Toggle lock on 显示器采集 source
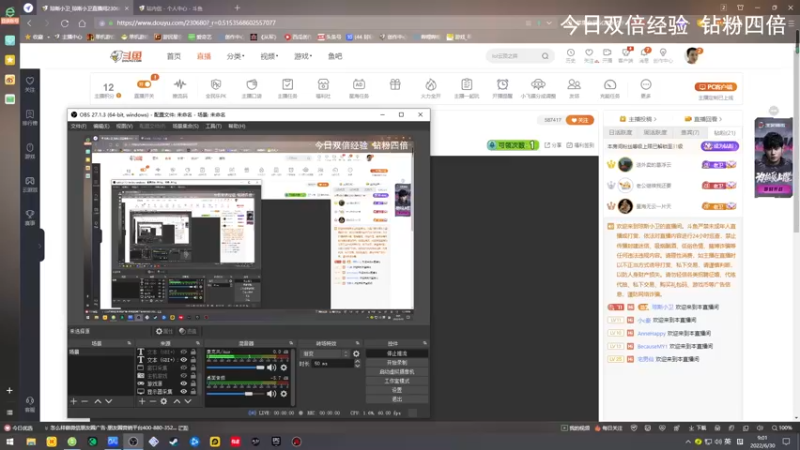Viewport: 800px width, 450px height. click(193, 392)
